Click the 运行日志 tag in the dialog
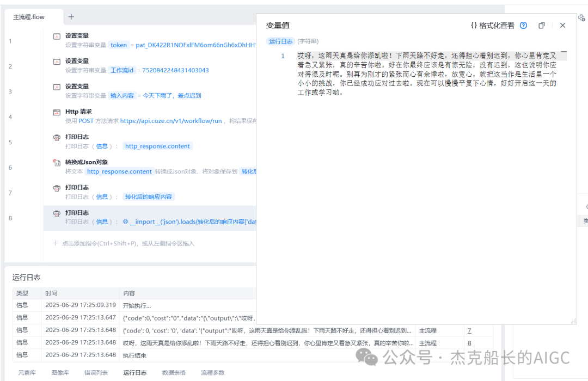588x381 pixels. click(280, 41)
